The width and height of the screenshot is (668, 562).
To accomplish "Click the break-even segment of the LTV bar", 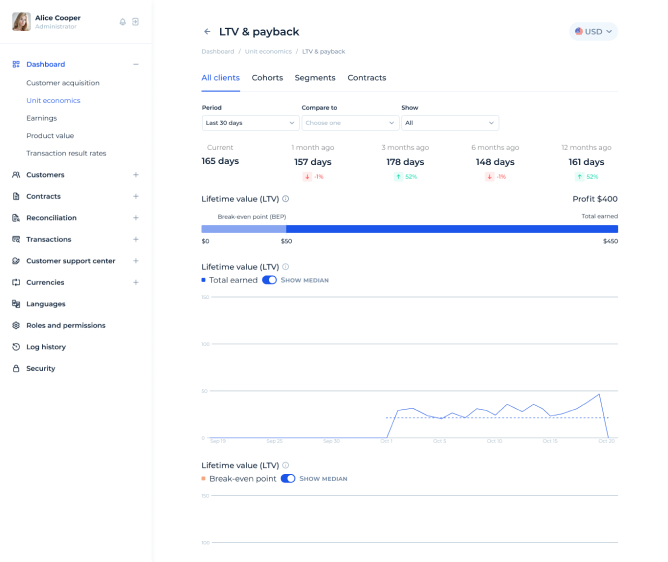I will [243, 229].
